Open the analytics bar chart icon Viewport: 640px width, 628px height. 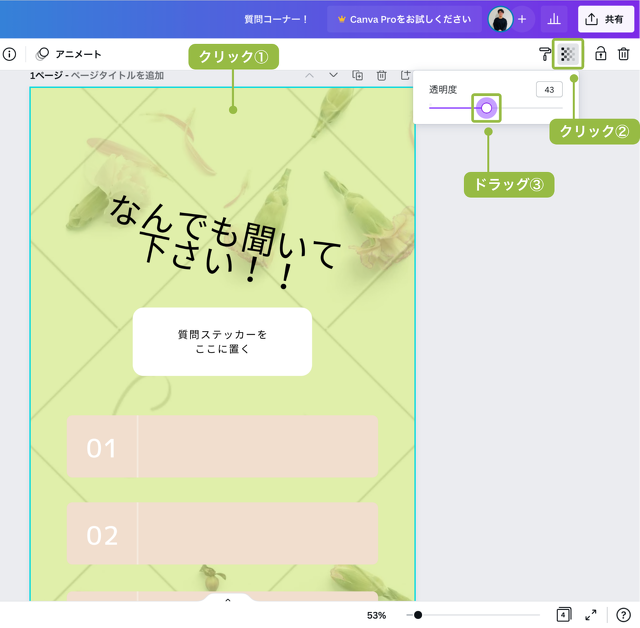(553, 19)
